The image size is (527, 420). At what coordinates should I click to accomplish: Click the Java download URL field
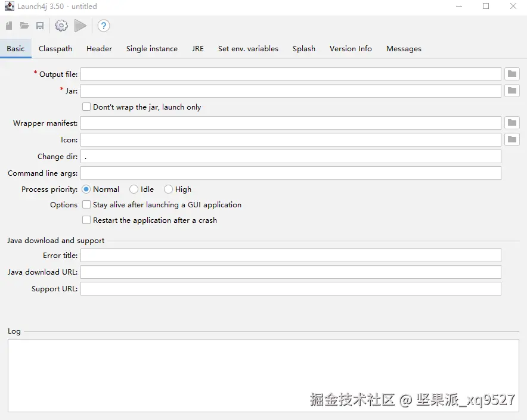tap(291, 272)
